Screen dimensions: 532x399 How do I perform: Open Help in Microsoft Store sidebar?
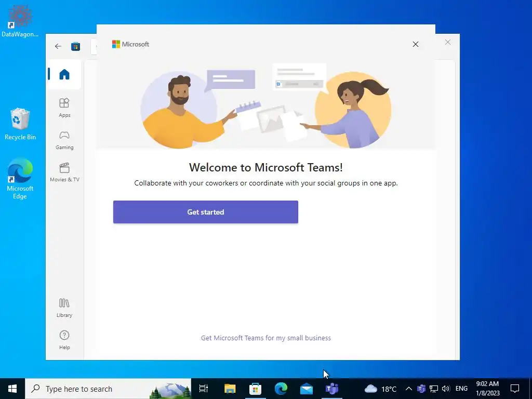coord(64,340)
